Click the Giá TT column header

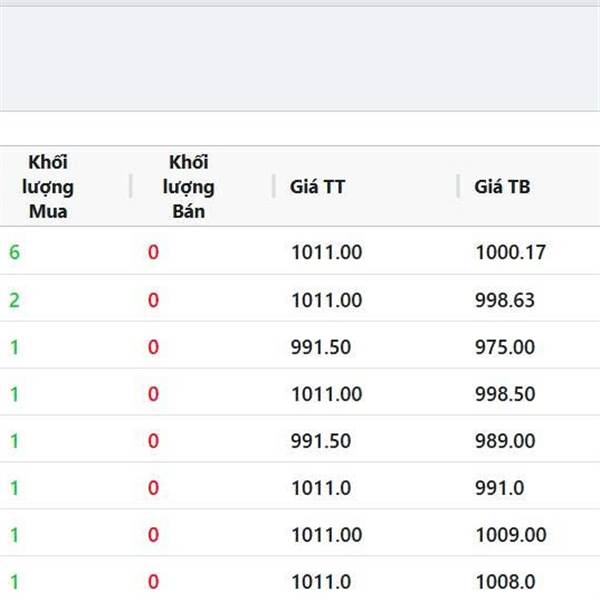pos(318,186)
